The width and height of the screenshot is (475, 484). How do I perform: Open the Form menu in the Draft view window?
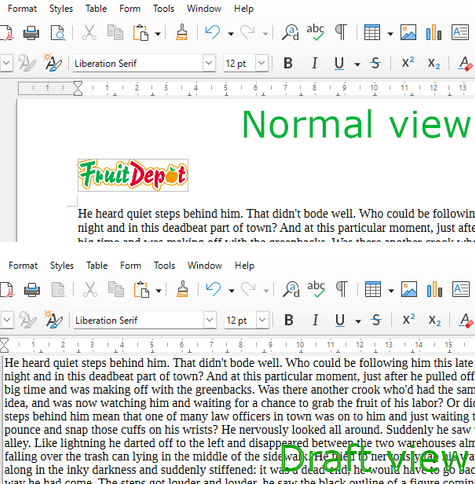tap(131, 265)
